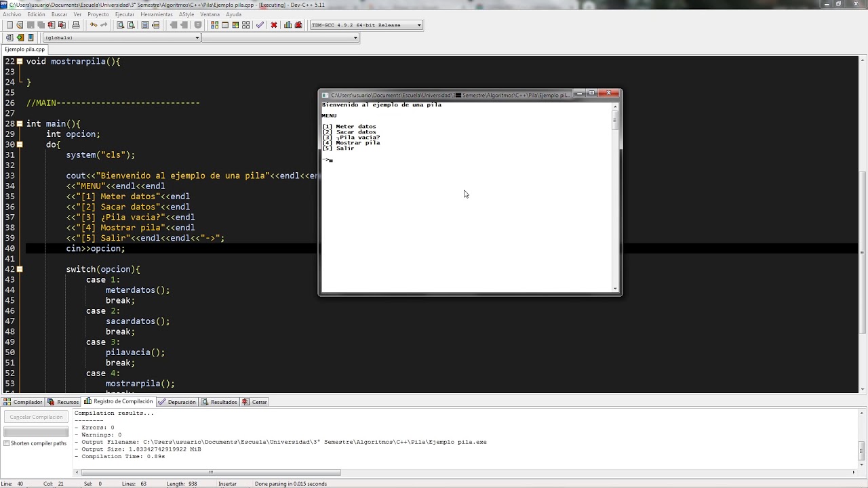Click the Go to line toolbar icon
Screen dimensions: 868x488
click(155, 25)
